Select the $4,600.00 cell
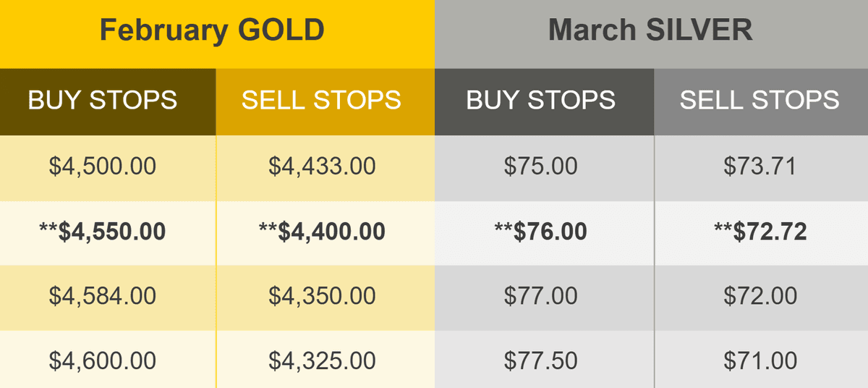This screenshot has width=868, height=388. [x=108, y=360]
